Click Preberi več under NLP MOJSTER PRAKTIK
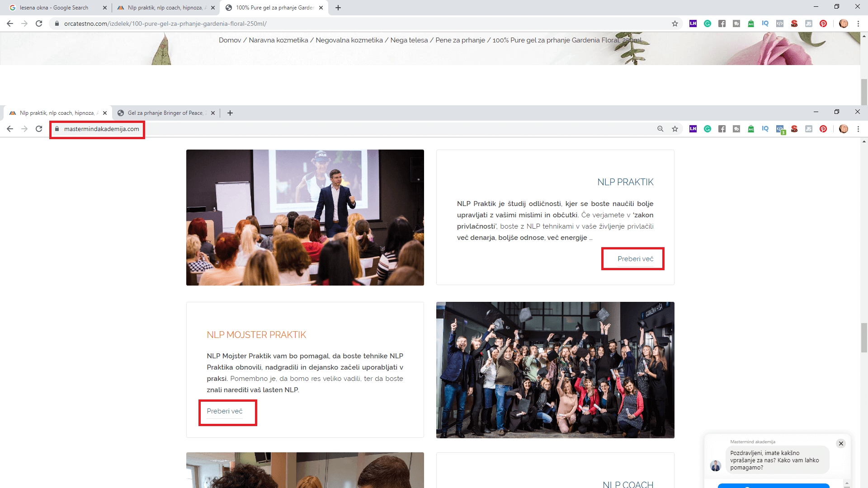 point(225,411)
